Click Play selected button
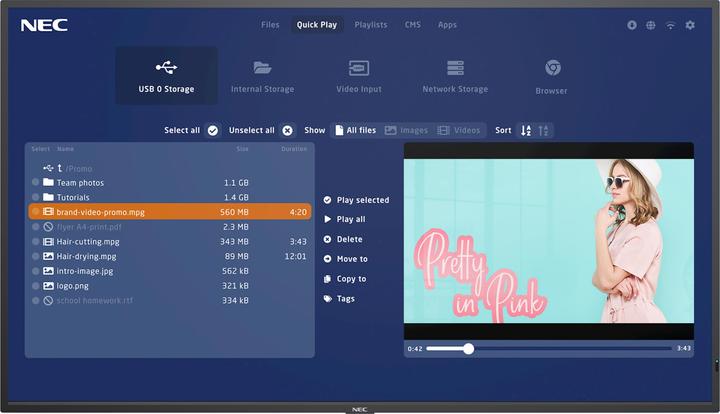This screenshot has height=414, width=720. tap(356, 200)
